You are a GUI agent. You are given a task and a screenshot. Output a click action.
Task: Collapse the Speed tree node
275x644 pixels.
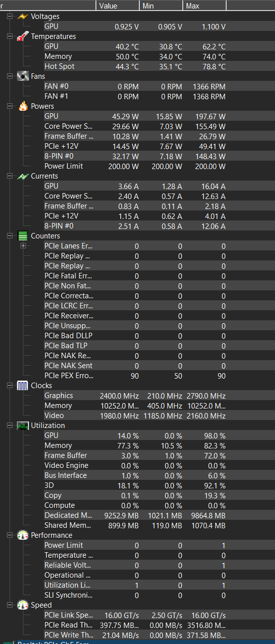(x=10, y=605)
